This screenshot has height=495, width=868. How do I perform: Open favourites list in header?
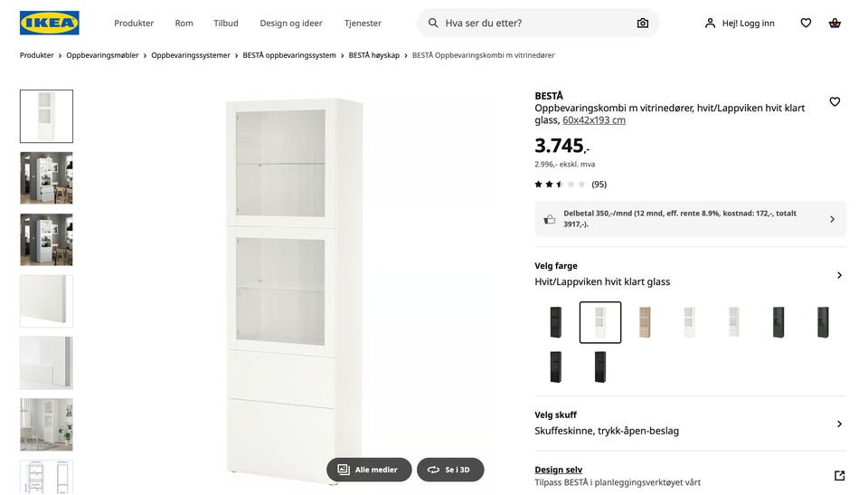tap(806, 23)
